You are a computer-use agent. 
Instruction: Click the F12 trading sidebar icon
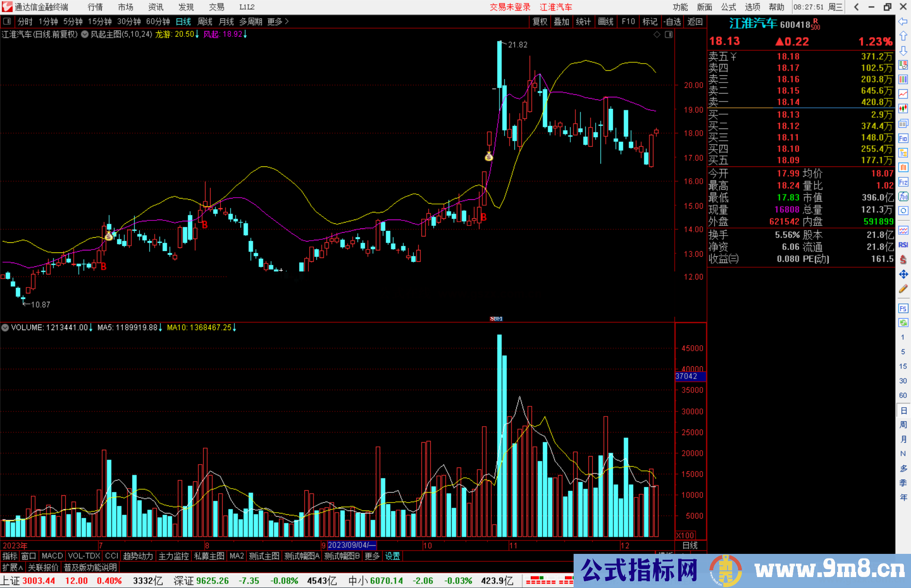903,182
